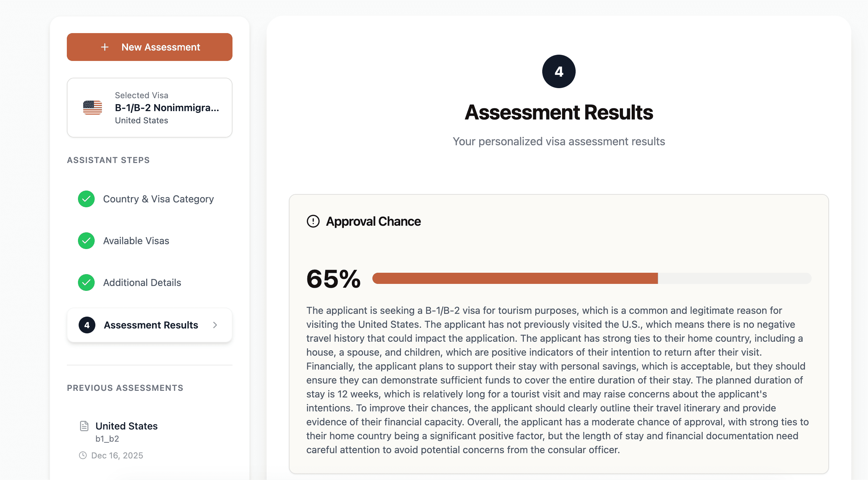Open the Selected Visa B-1/B-2 card
This screenshot has width=868, height=480.
point(150,107)
